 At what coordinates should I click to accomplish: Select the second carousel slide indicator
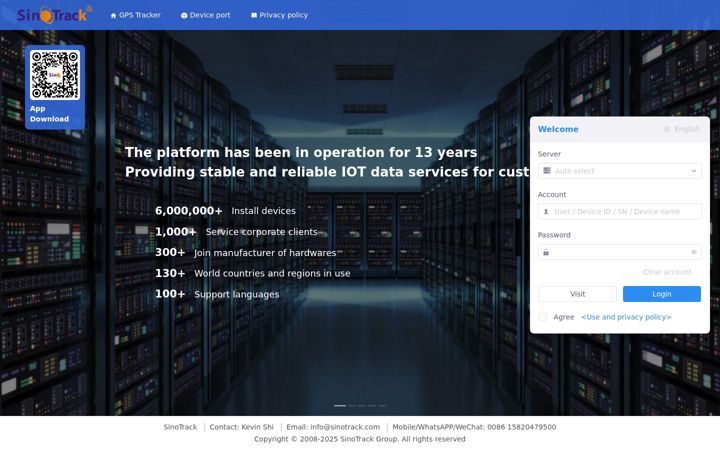point(352,405)
